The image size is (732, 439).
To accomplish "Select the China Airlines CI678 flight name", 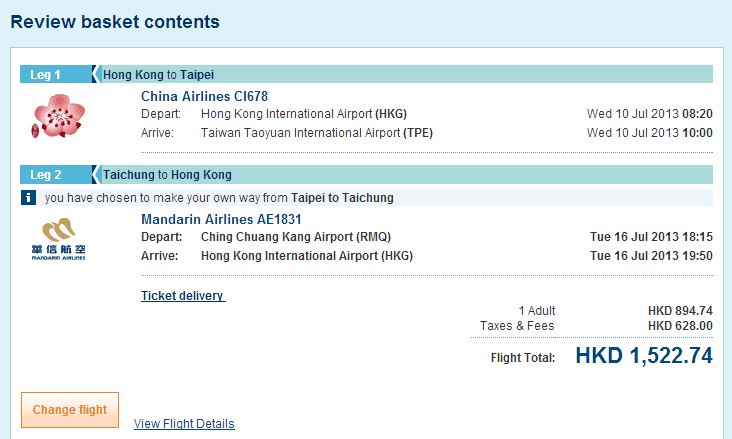I will coord(205,96).
